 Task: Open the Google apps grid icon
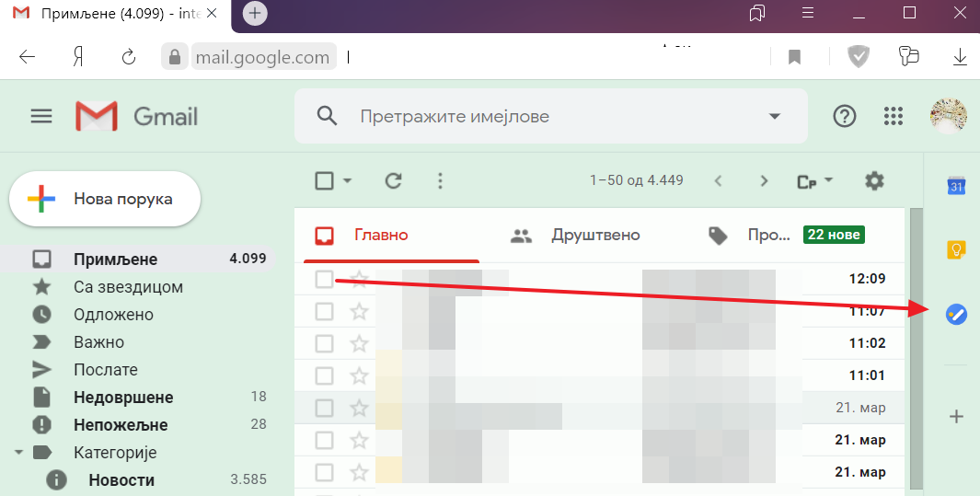click(893, 116)
